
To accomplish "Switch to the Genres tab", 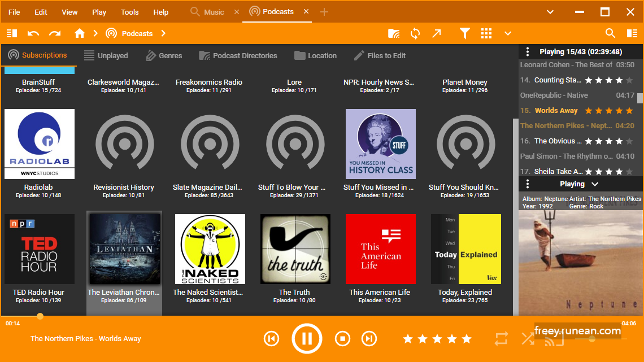I will [x=164, y=55].
